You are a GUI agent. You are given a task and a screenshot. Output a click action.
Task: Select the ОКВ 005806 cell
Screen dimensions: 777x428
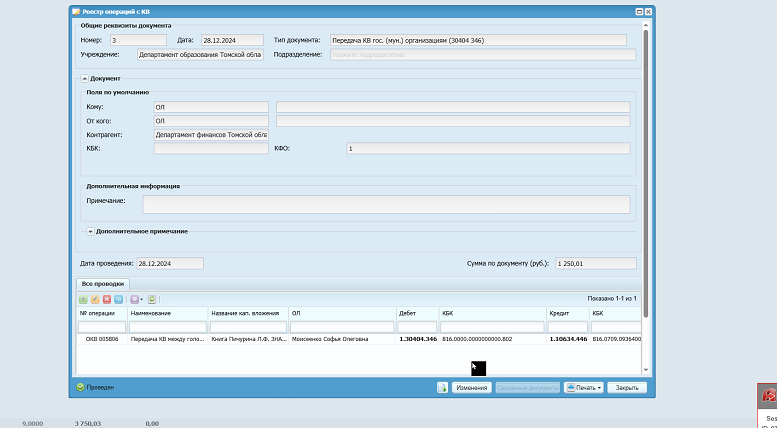[102, 339]
